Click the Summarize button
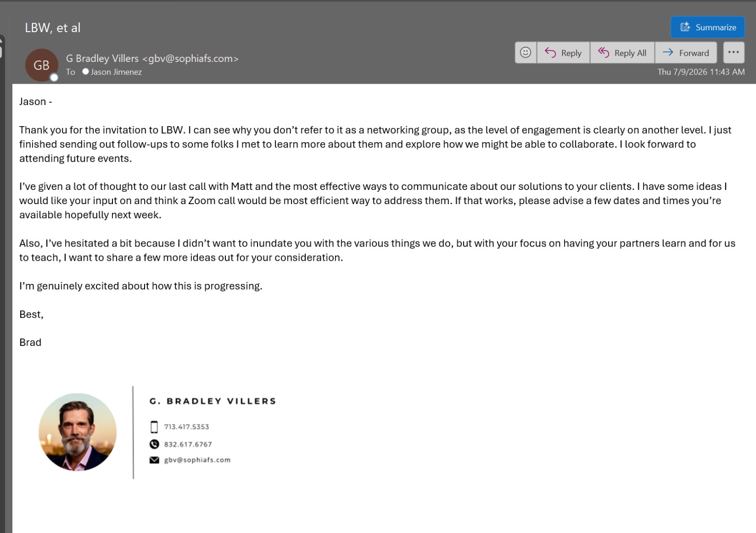The height and width of the screenshot is (533, 756). pyautogui.click(x=708, y=27)
